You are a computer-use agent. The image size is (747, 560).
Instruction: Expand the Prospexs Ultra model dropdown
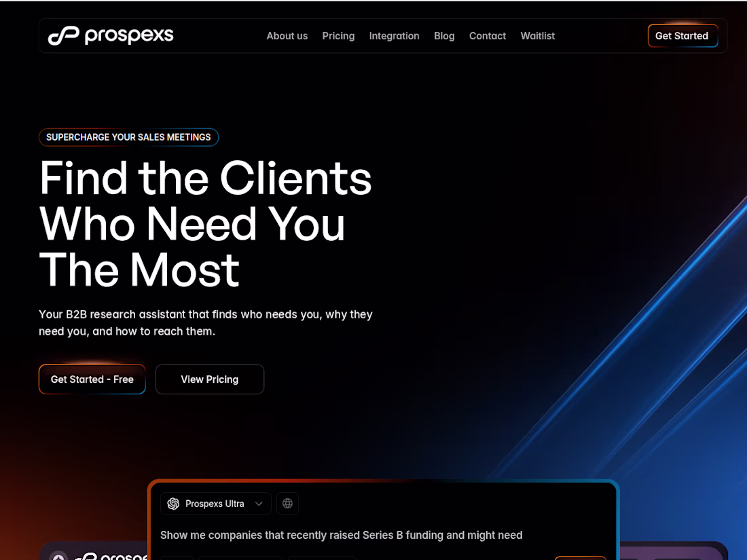coord(216,504)
